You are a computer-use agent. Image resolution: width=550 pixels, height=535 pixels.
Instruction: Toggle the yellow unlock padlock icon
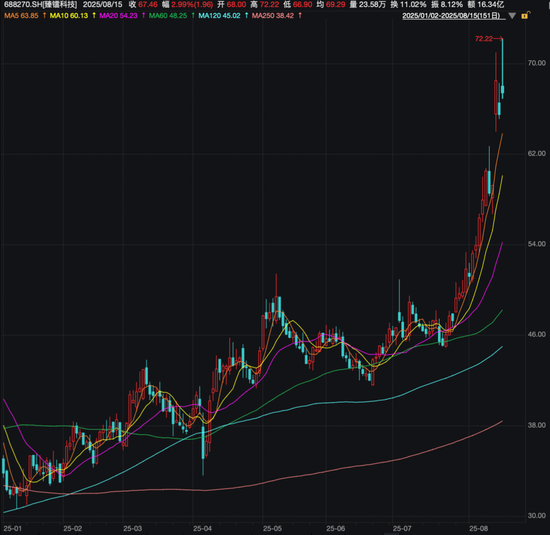coord(525,15)
